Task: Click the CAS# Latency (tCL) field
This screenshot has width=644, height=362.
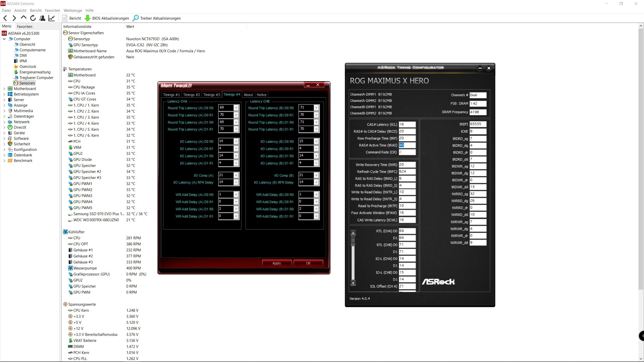Action: tap(407, 124)
